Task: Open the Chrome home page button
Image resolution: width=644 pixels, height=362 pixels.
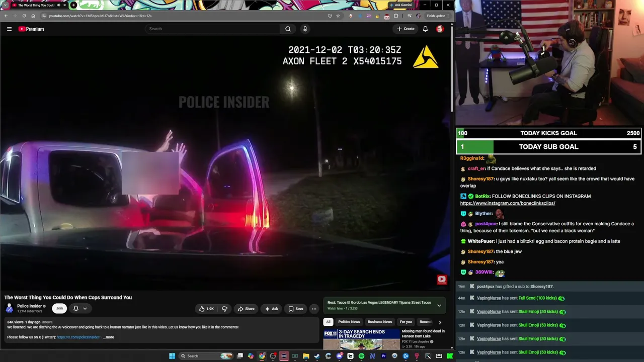Action: [x=33, y=16]
